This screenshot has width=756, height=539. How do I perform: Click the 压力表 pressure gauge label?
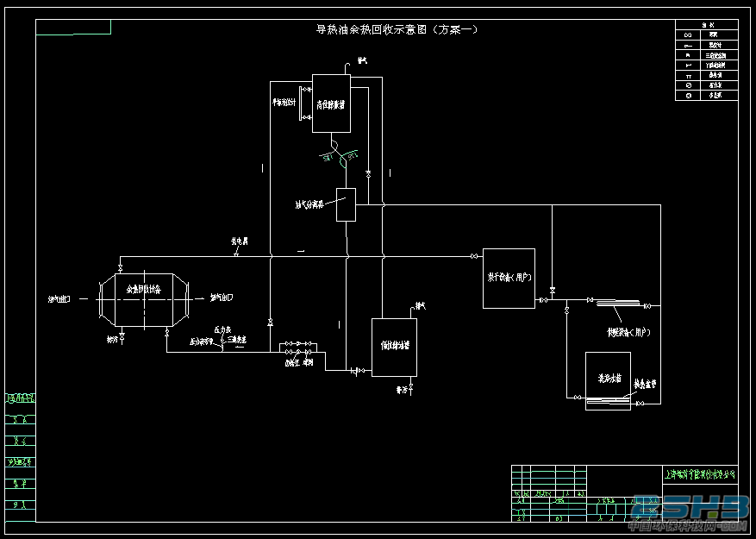(222, 329)
